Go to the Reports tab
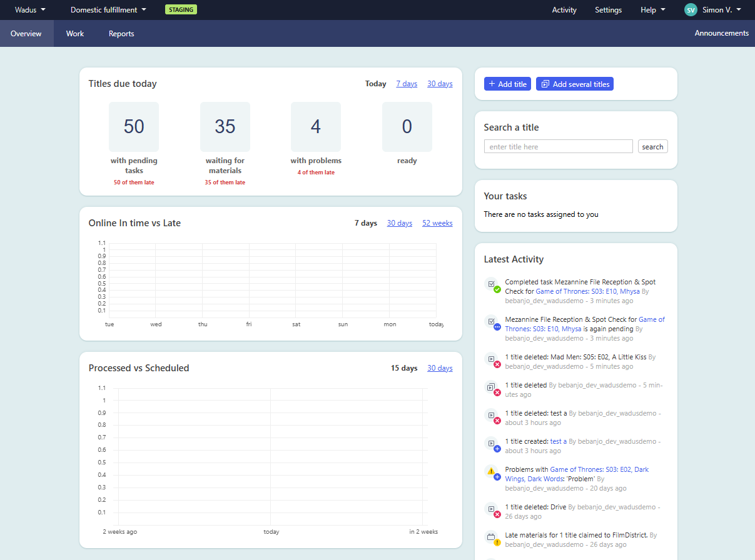The width and height of the screenshot is (755, 560). 121,34
